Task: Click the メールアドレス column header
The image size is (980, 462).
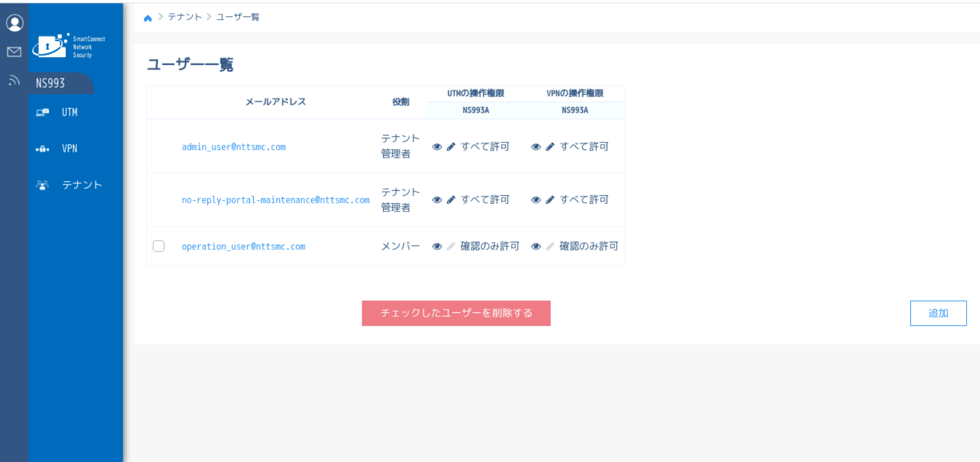Action: (x=276, y=102)
